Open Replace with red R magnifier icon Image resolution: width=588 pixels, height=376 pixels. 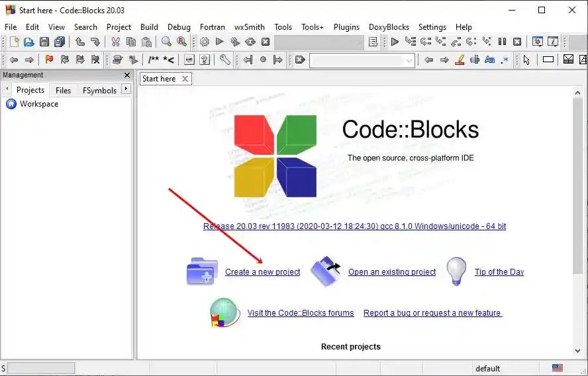182,42
